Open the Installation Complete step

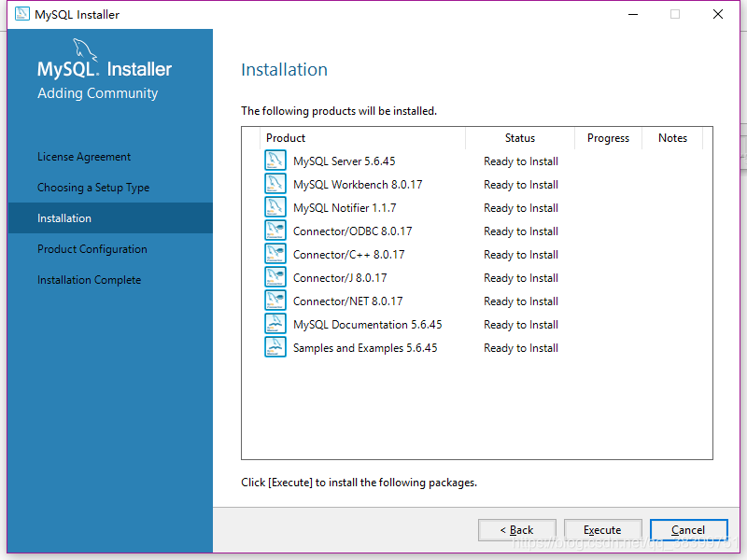[x=89, y=280]
